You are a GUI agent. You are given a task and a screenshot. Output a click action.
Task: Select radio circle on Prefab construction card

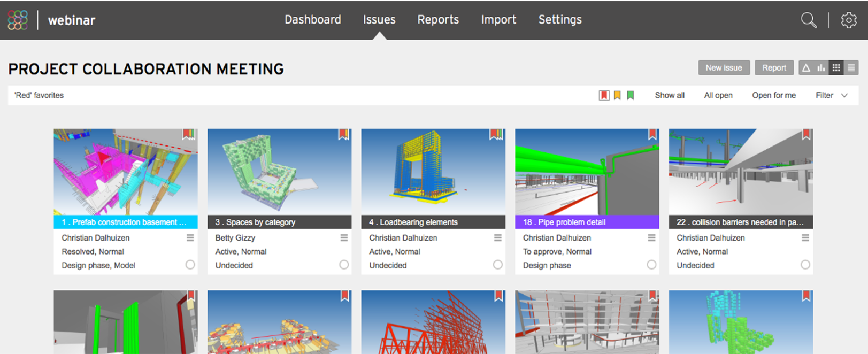click(190, 265)
